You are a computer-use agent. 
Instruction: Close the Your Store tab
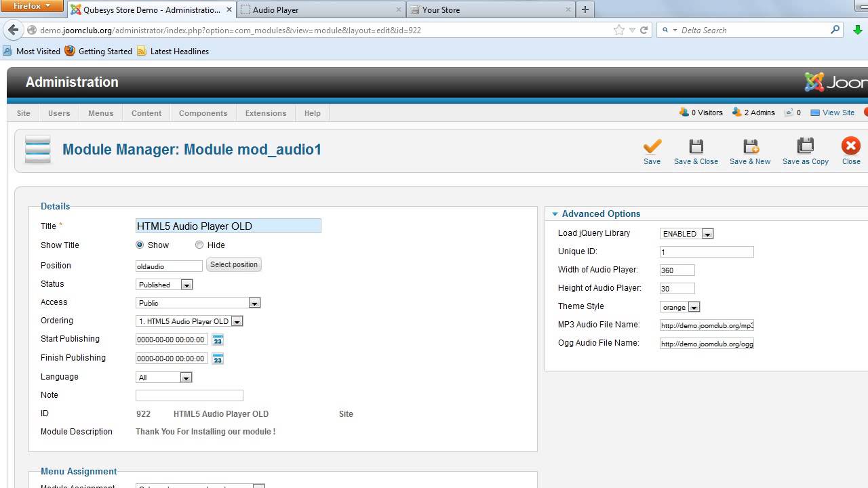pos(568,9)
